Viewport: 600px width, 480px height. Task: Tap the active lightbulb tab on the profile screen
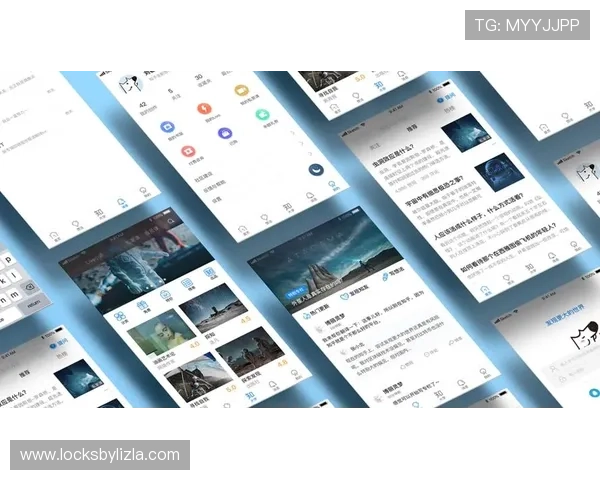tap(332, 186)
